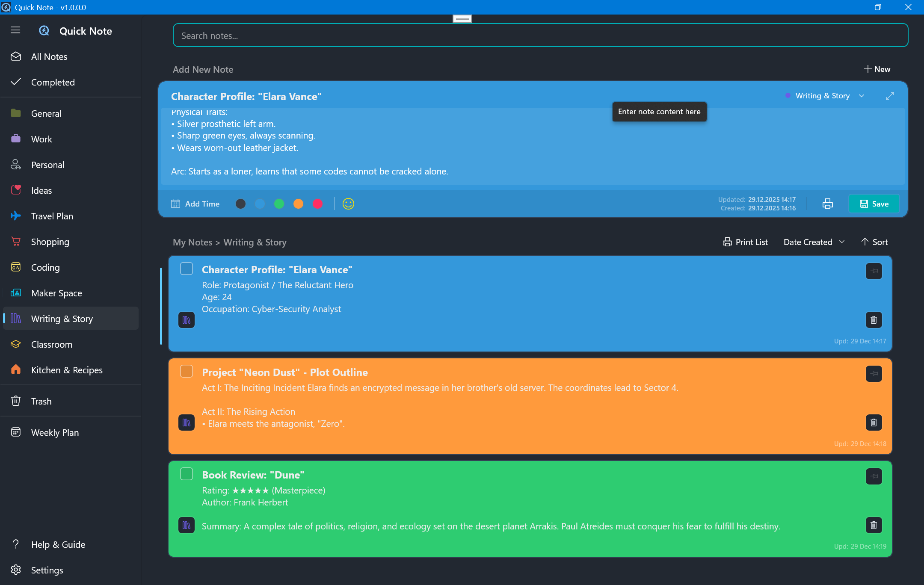
Task: Click Print List button
Action: pyautogui.click(x=745, y=242)
